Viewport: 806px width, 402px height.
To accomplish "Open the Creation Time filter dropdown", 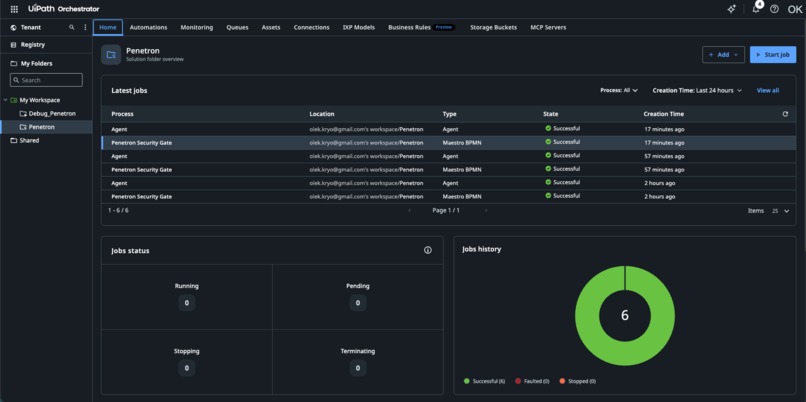I will point(697,90).
